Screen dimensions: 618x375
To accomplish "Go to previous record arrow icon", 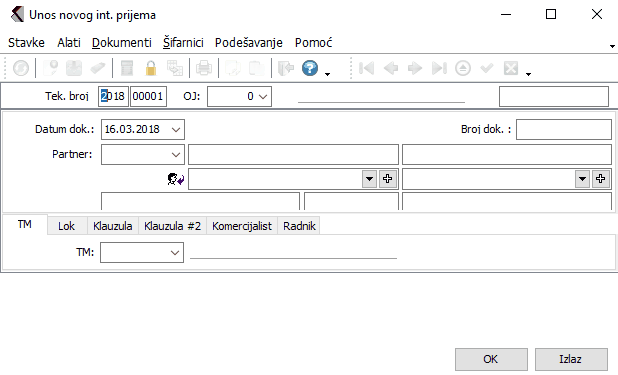I will point(391,68).
